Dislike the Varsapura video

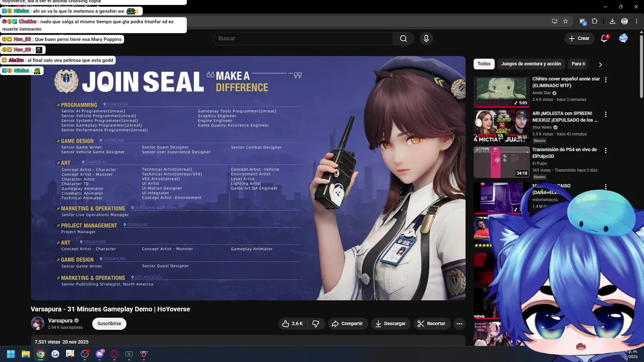click(x=316, y=324)
